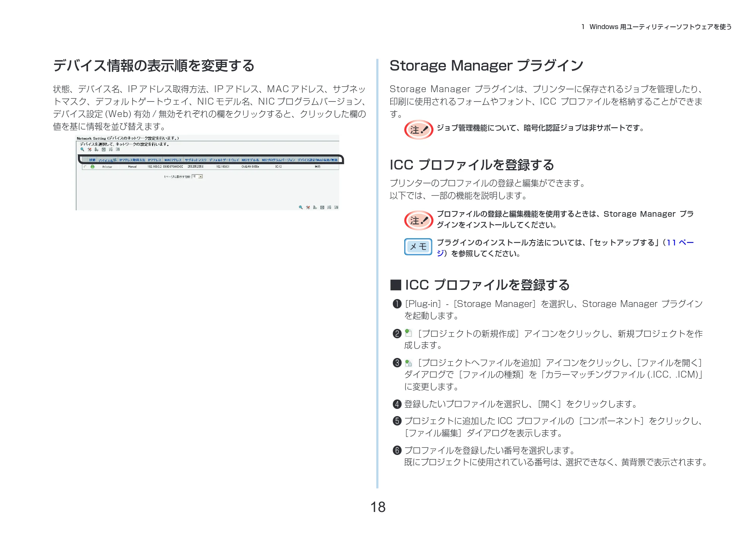756x535 pixels.
Task: Follow the blue 11 ページ page link
Action: coord(680,243)
